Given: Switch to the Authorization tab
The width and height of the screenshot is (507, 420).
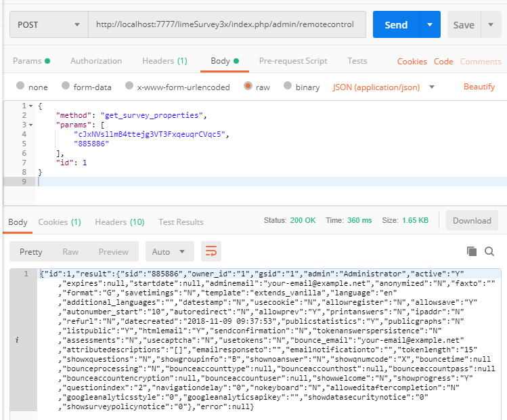Looking at the screenshot, I should tap(96, 61).
